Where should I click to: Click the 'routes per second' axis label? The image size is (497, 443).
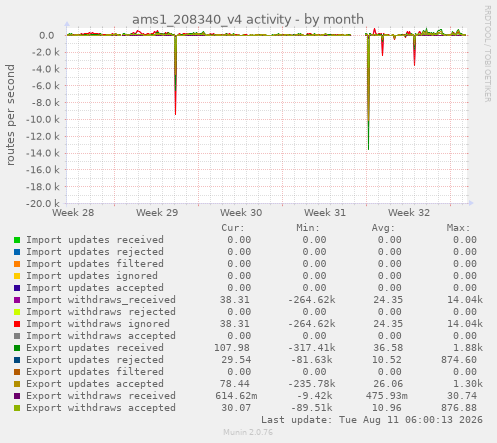coord(10,115)
